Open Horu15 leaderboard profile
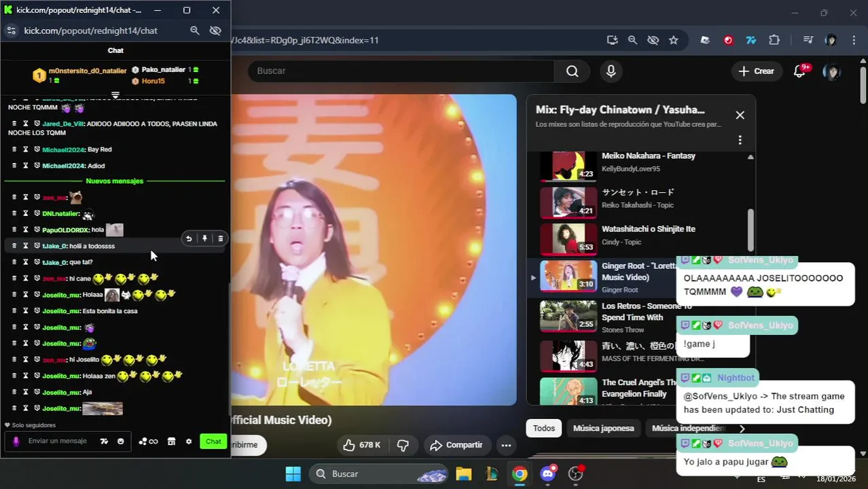The width and height of the screenshot is (868, 489). 153,81
